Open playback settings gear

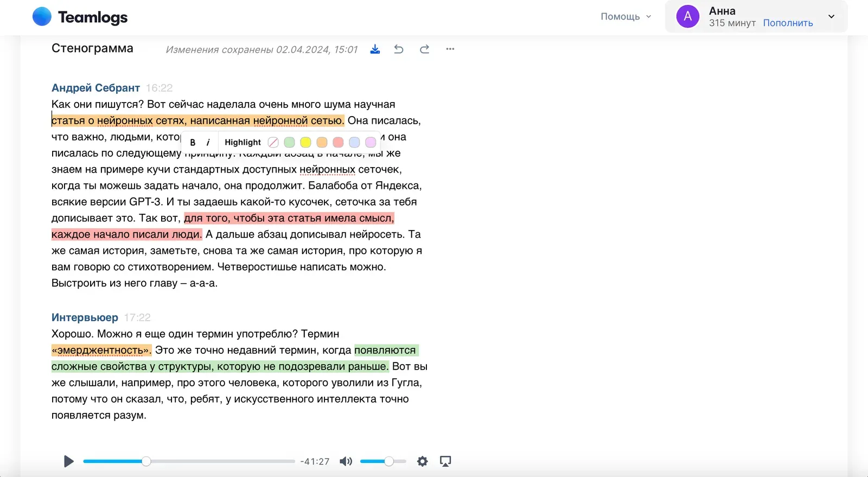[x=423, y=461]
